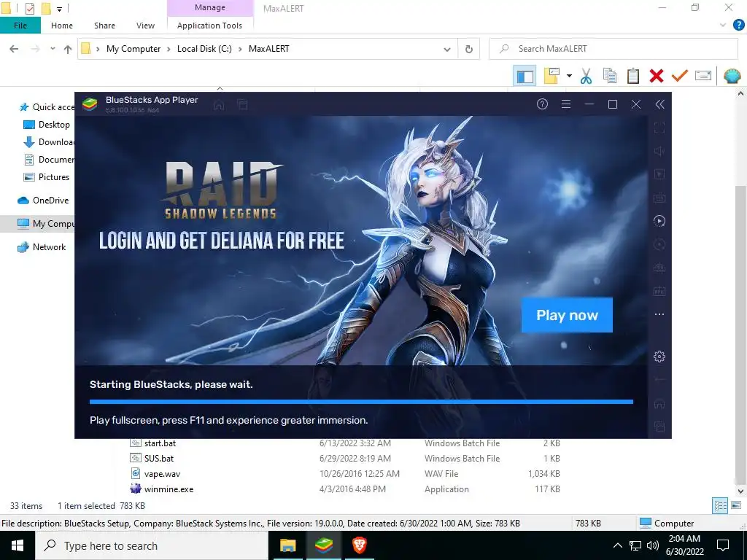Open BlueStacks help question mark icon
Screen dimensions: 747x560
(x=542, y=104)
